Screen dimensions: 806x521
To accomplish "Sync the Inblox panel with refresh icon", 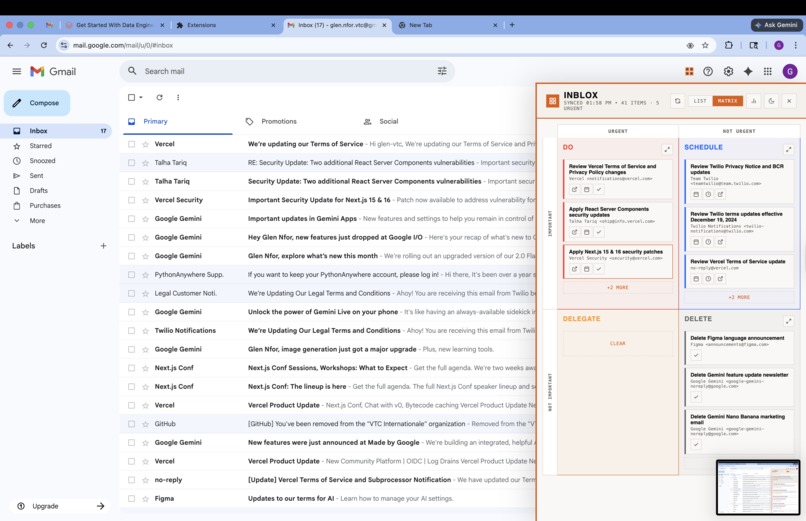I will click(677, 101).
